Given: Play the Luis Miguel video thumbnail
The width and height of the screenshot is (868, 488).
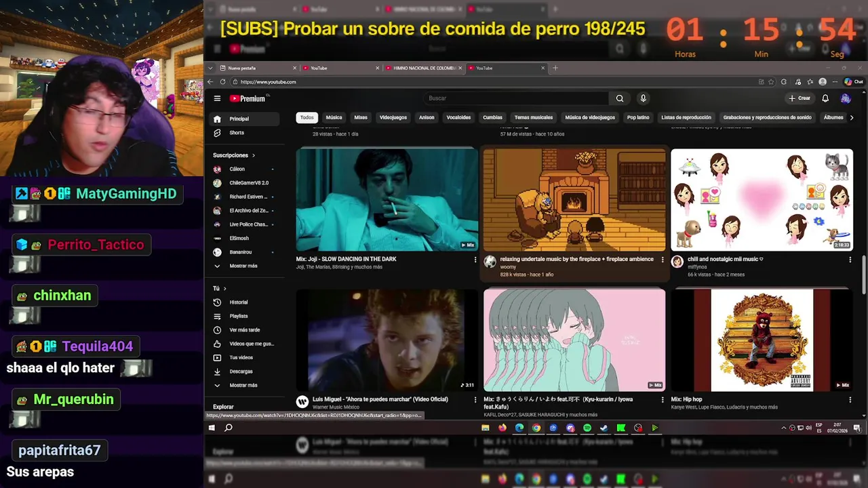Looking at the screenshot, I should [387, 340].
